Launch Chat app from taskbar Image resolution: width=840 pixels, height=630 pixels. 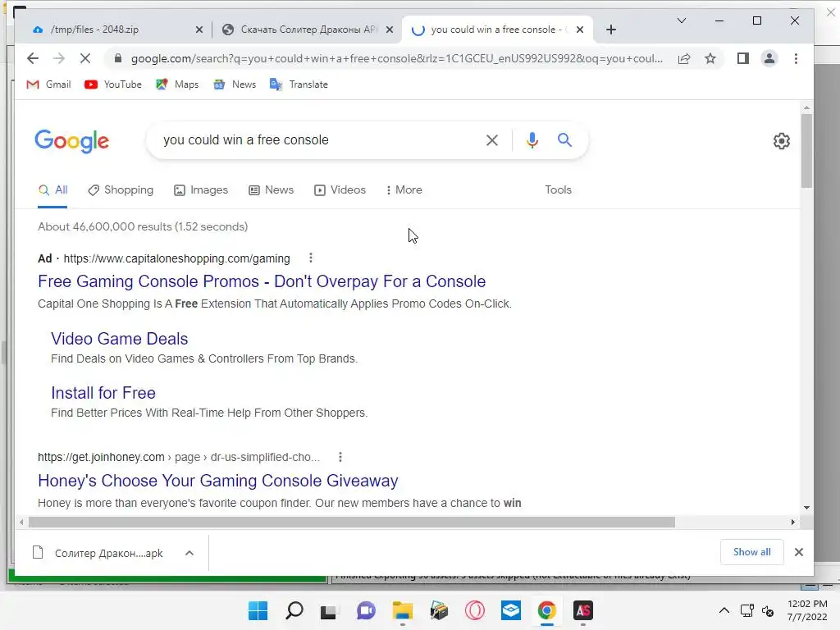click(x=367, y=610)
